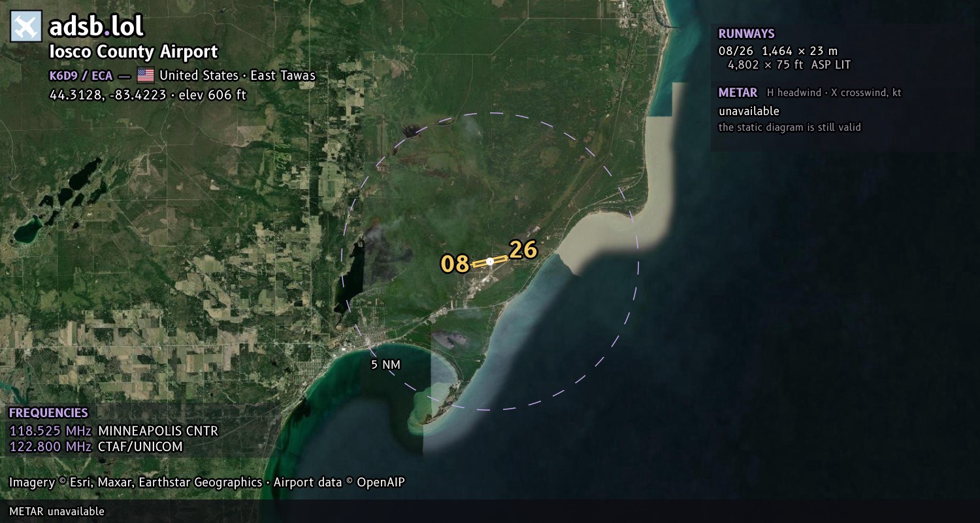This screenshot has height=523, width=980.
Task: Click the coordinates 44.3128, -83.4223 line
Action: [148, 95]
